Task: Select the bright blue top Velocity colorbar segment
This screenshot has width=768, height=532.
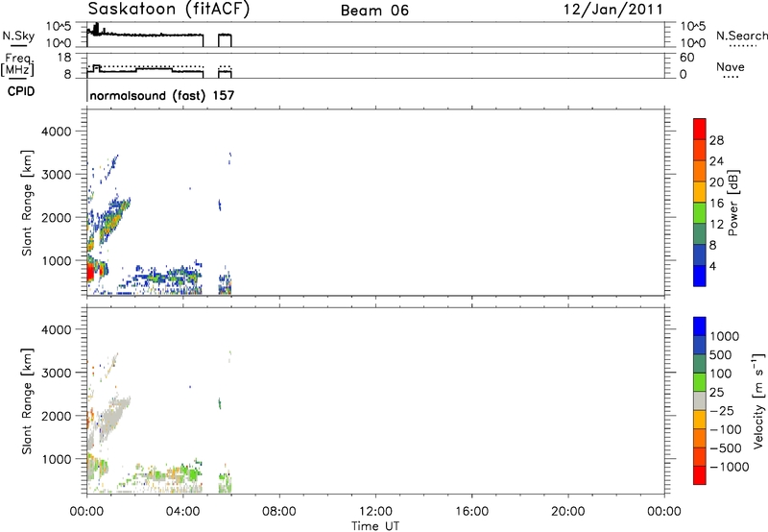Action: click(700, 326)
